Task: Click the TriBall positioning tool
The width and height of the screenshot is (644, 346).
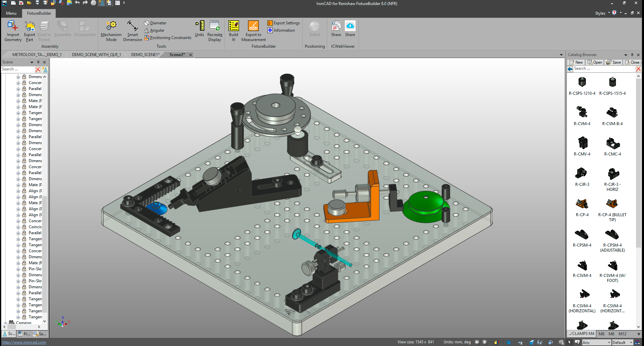Action: [x=314, y=30]
